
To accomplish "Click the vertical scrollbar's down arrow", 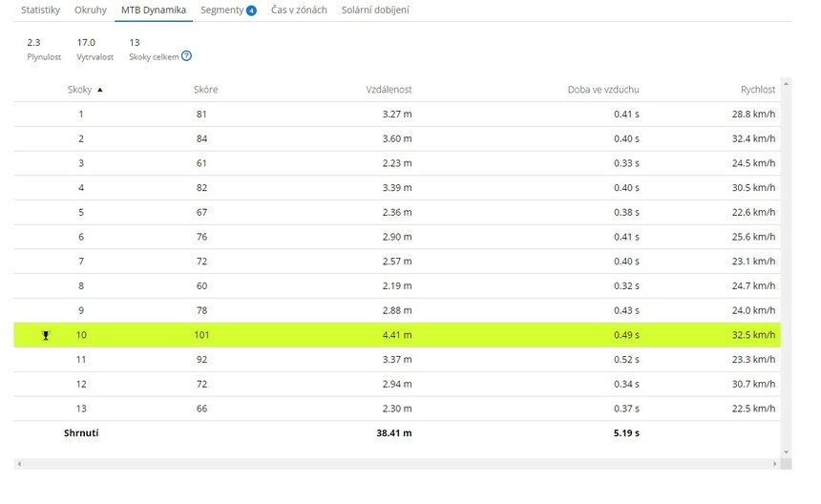I will tap(787, 451).
